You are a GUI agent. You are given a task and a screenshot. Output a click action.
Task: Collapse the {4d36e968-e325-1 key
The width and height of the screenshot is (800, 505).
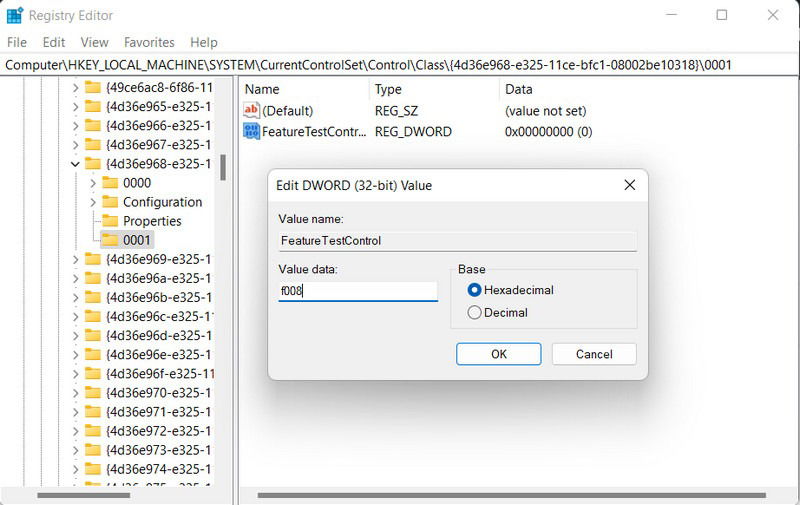76,164
